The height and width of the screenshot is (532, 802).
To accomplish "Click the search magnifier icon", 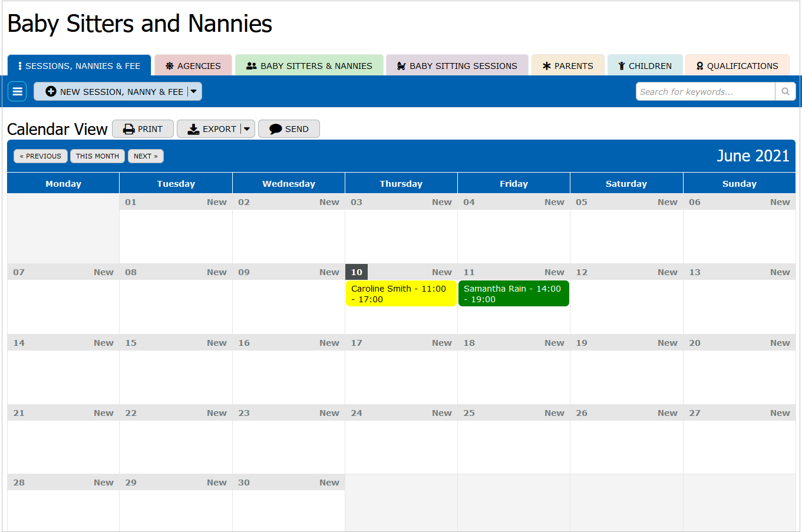I will click(785, 91).
